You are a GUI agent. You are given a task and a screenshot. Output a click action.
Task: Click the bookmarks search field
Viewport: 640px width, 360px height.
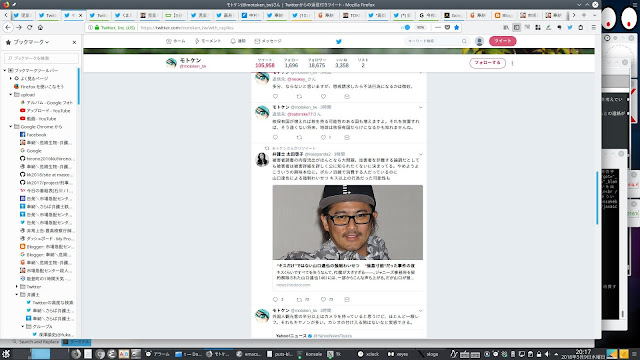pyautogui.click(x=41, y=58)
